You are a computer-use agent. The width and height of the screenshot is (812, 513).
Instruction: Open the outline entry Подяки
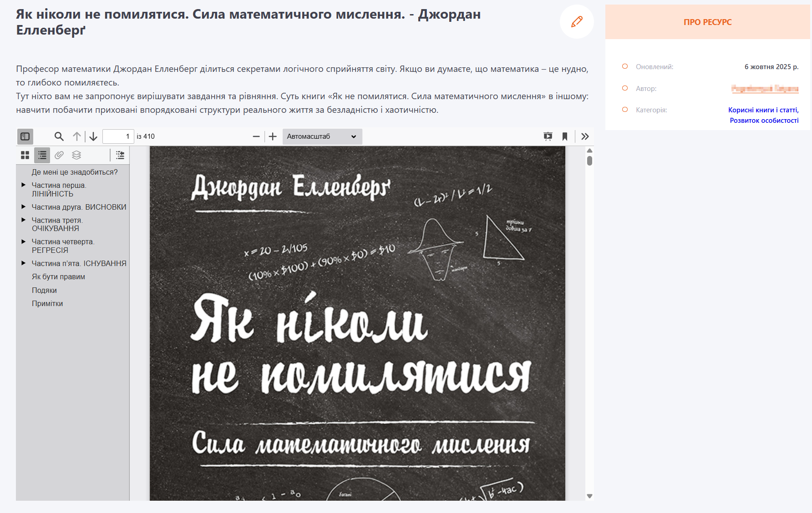[44, 290]
